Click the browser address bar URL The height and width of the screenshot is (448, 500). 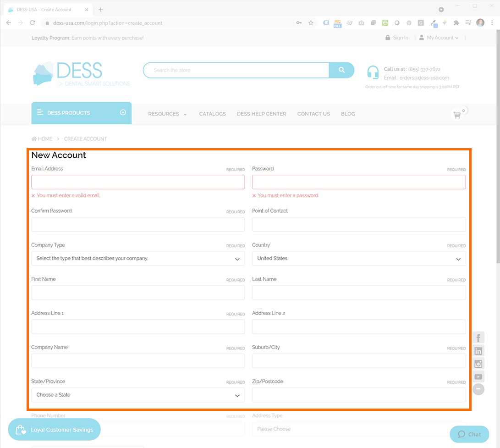tap(108, 23)
